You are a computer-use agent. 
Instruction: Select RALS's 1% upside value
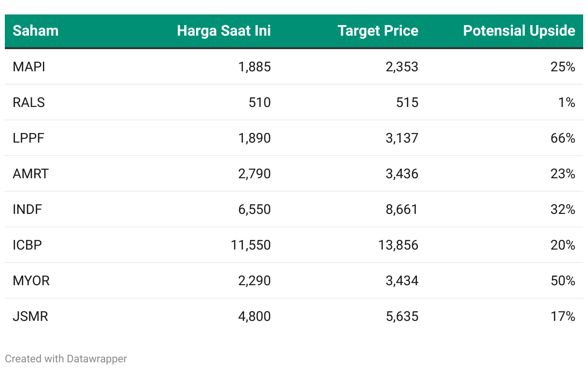(x=567, y=103)
